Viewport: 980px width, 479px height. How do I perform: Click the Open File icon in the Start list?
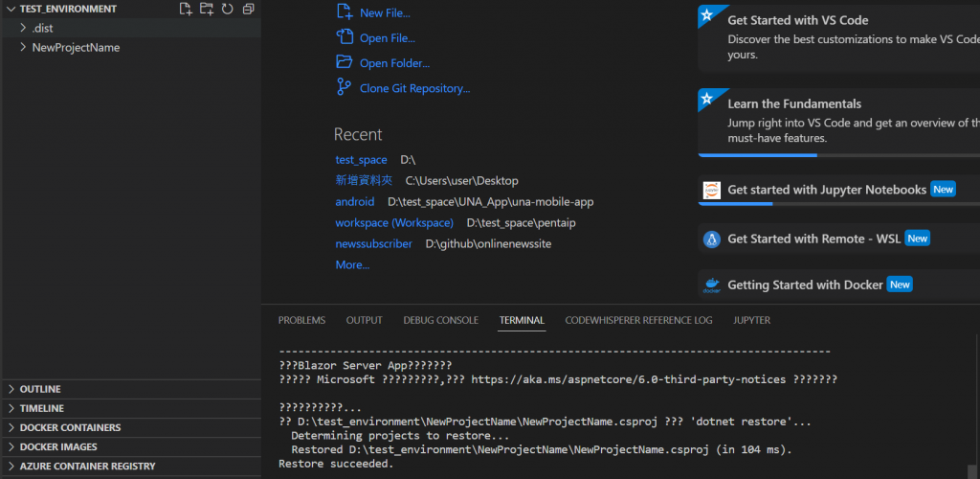(345, 37)
